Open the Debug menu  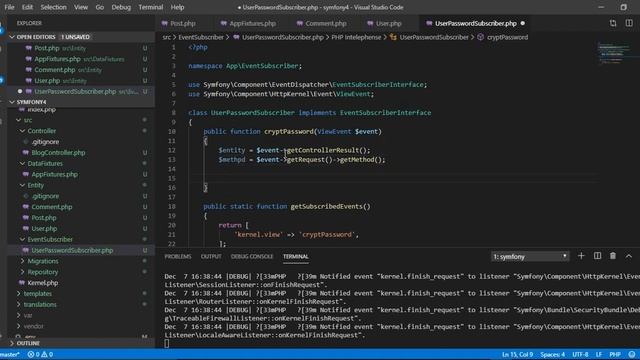121,7
